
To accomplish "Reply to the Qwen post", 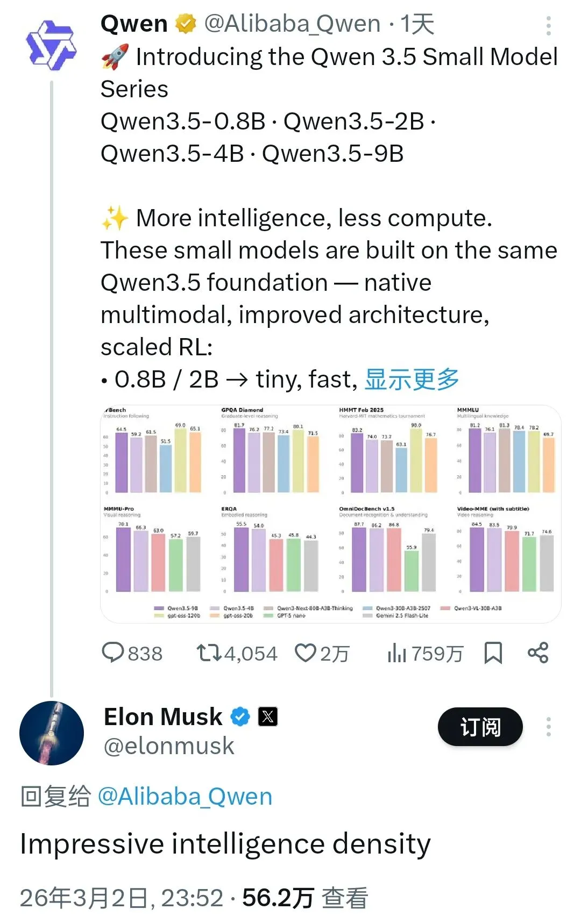I will pos(114,653).
